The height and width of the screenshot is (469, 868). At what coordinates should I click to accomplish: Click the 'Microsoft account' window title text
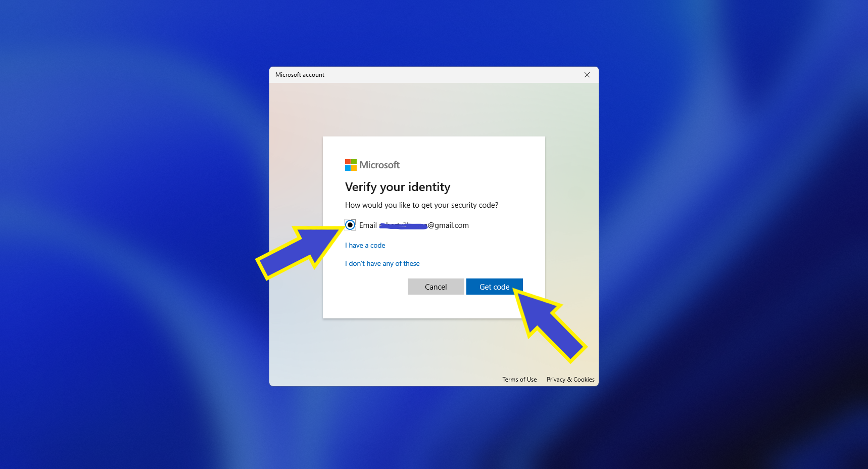click(300, 75)
